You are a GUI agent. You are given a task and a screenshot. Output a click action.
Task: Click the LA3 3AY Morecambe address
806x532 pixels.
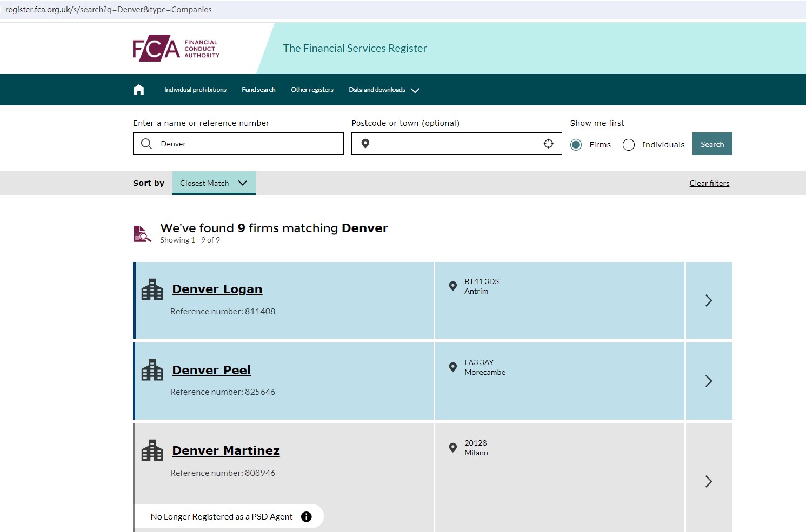click(x=485, y=367)
